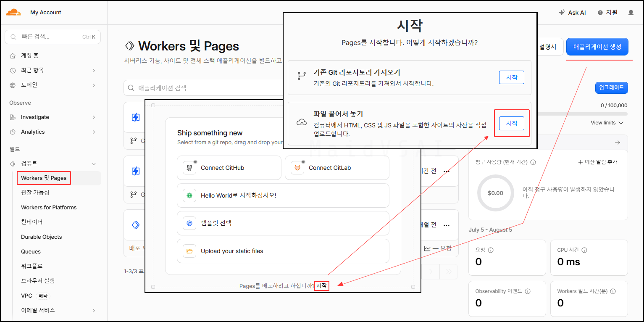Open the user profile icon

[x=631, y=13]
